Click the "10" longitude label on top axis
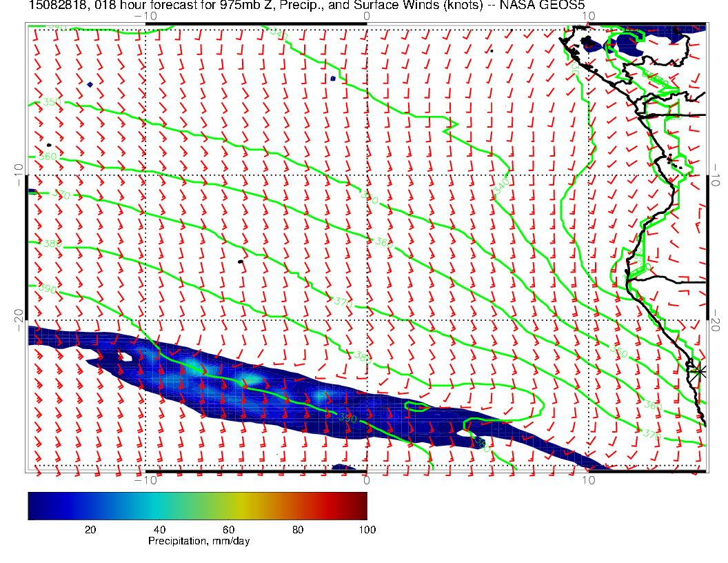 pos(587,15)
